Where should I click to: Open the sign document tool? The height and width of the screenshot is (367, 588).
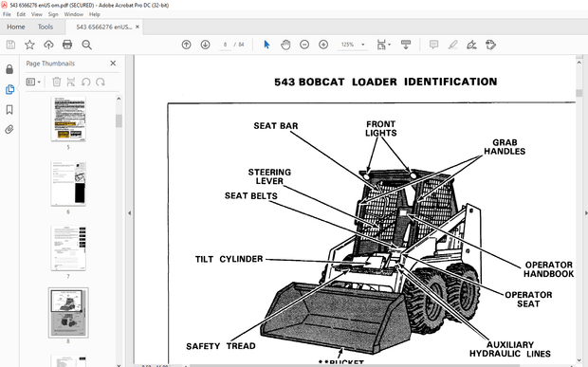click(471, 45)
